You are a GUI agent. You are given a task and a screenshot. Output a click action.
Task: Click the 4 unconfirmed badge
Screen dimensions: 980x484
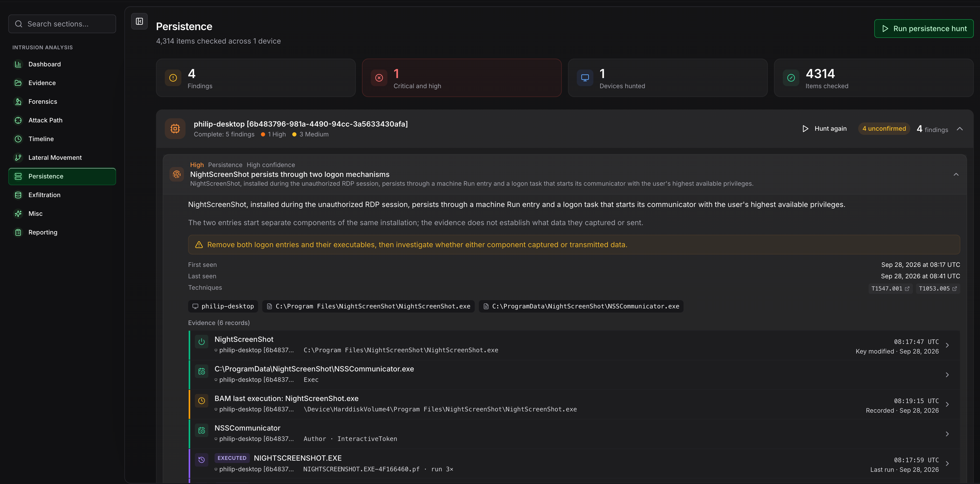pyautogui.click(x=884, y=129)
